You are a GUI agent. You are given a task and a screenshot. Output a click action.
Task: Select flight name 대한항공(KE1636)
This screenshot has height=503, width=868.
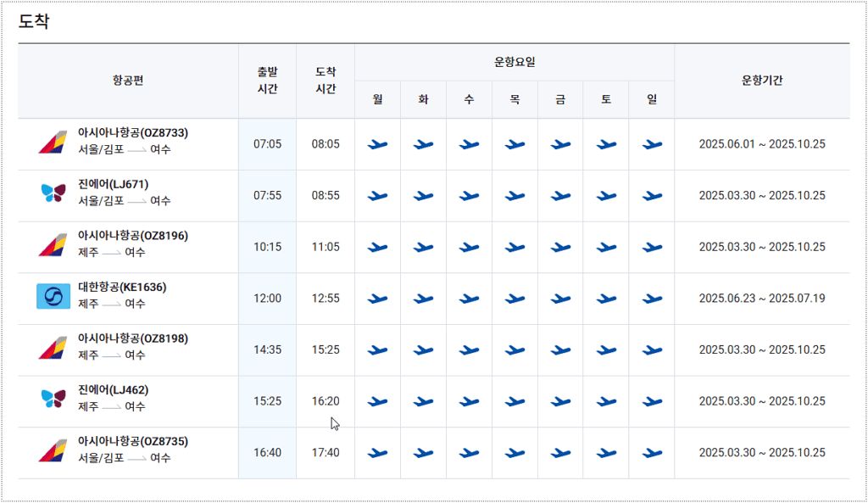[122, 288]
